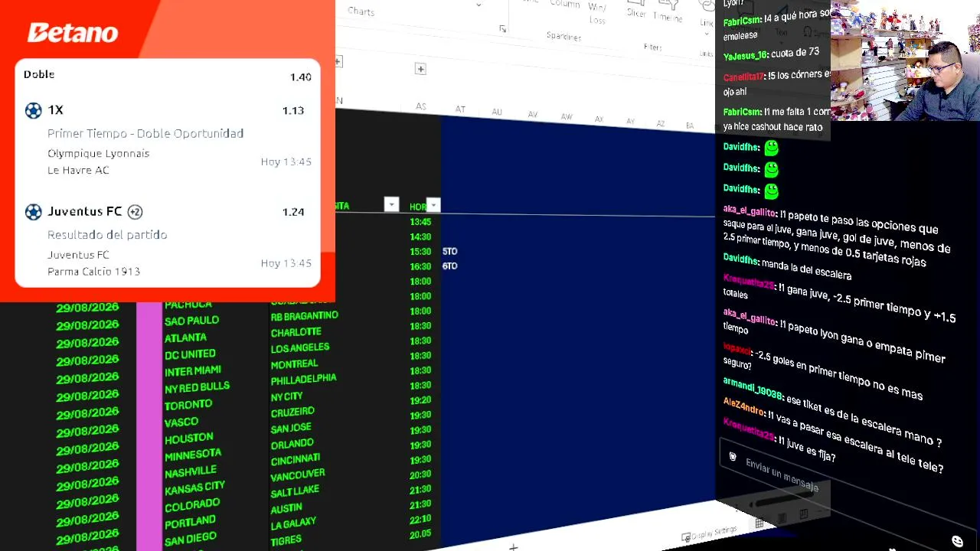Add a new sheet with the plus button
Screen dimensions: 980x551
[514, 546]
